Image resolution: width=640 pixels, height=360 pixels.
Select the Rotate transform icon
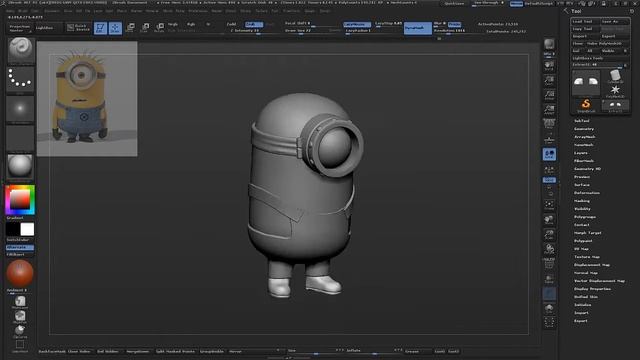160,28
